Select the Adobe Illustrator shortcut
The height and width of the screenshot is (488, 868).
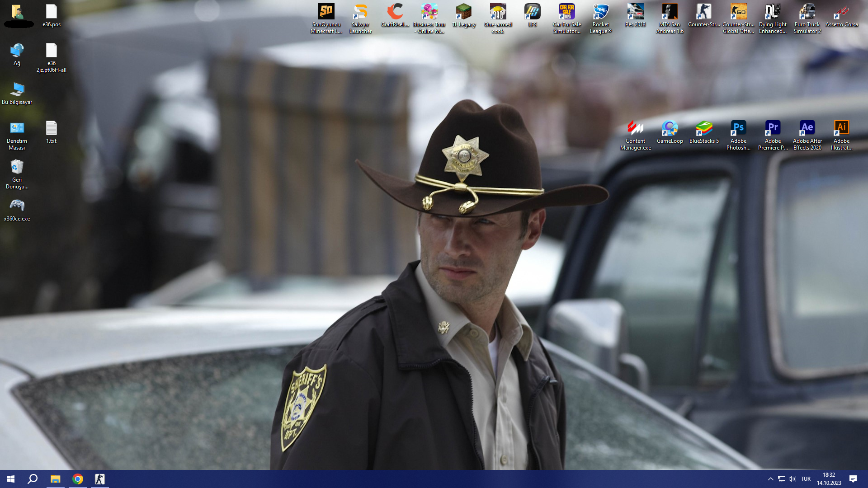point(842,136)
